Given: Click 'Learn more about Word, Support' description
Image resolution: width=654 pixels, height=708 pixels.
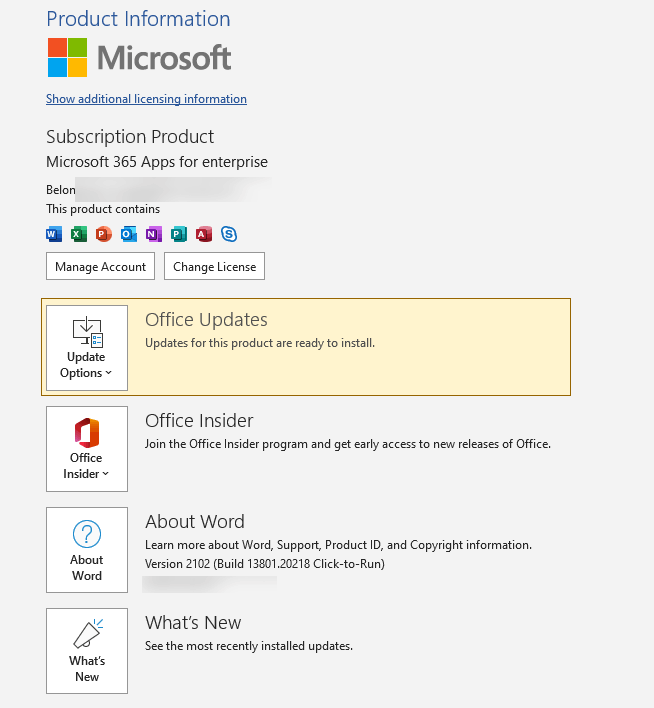Looking at the screenshot, I should point(338,545).
